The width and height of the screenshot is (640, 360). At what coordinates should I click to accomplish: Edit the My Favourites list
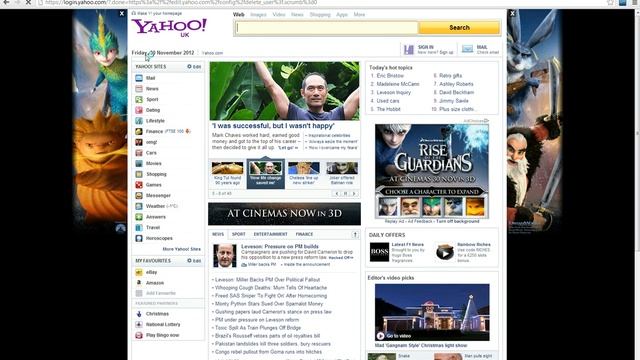click(x=194, y=260)
